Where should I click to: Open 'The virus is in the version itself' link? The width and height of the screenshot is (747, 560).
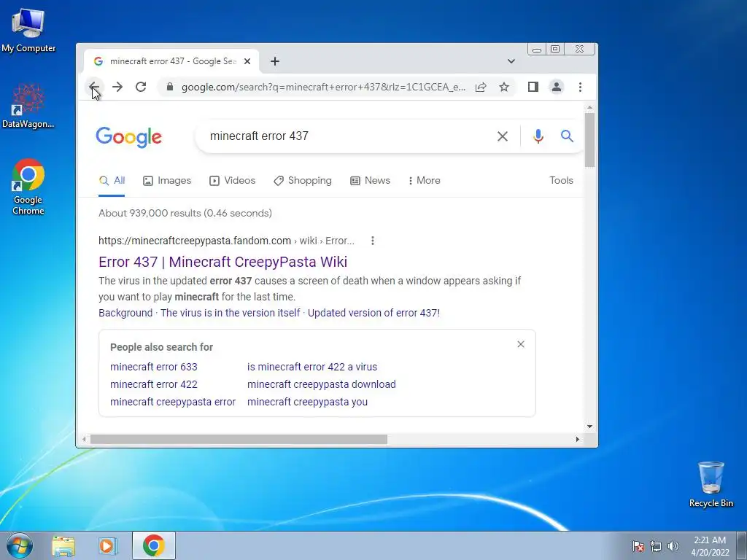click(230, 313)
